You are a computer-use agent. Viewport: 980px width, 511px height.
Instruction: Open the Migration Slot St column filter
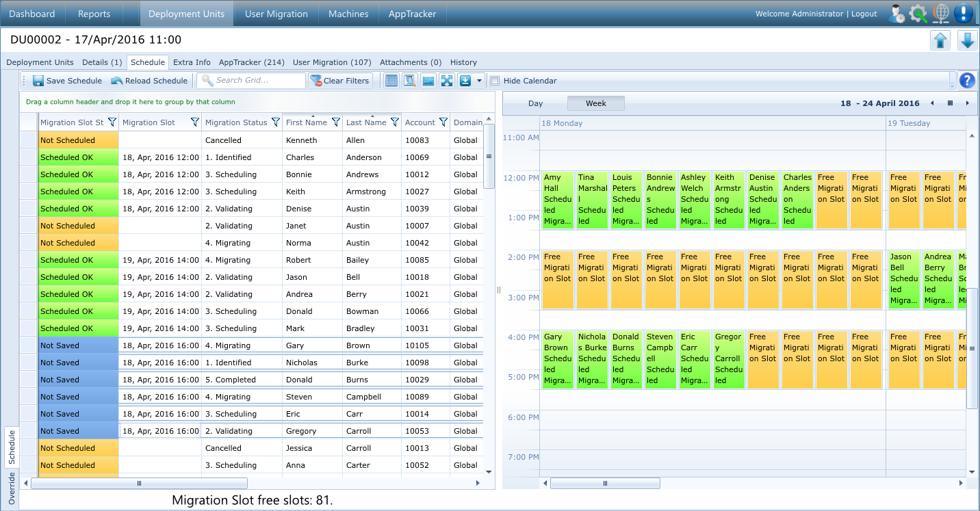pos(112,122)
